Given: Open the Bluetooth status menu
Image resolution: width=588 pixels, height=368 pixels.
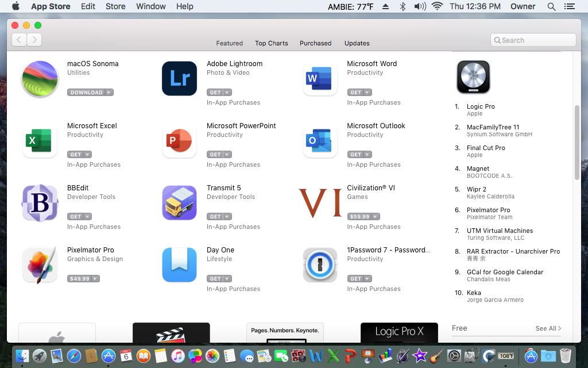Looking at the screenshot, I should click(x=403, y=6).
